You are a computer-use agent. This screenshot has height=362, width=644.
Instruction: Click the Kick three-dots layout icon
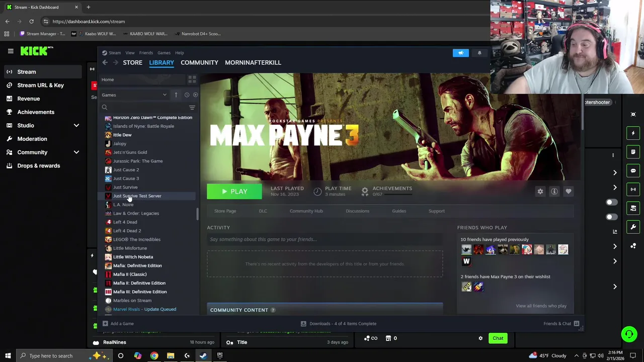tap(633, 246)
